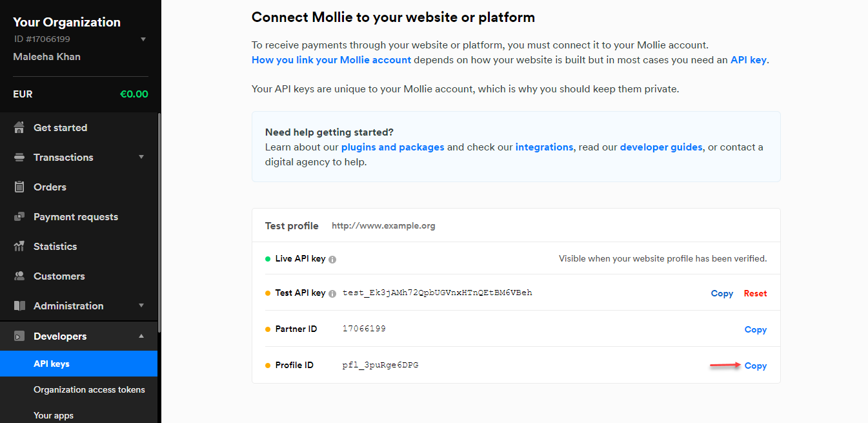Collapse the Developers submenu arrow
This screenshot has height=423, width=868.
pyautogui.click(x=141, y=336)
